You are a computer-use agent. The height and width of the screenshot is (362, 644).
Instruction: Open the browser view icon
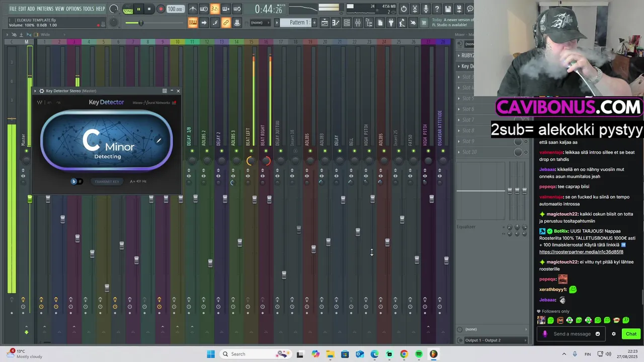tap(369, 23)
